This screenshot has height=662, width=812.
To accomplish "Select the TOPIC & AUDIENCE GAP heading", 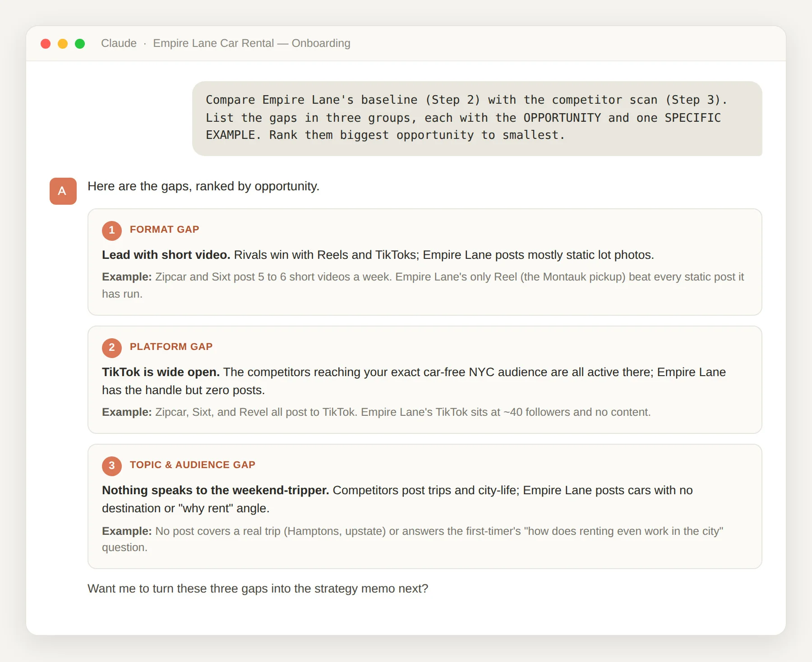I will click(x=193, y=465).
